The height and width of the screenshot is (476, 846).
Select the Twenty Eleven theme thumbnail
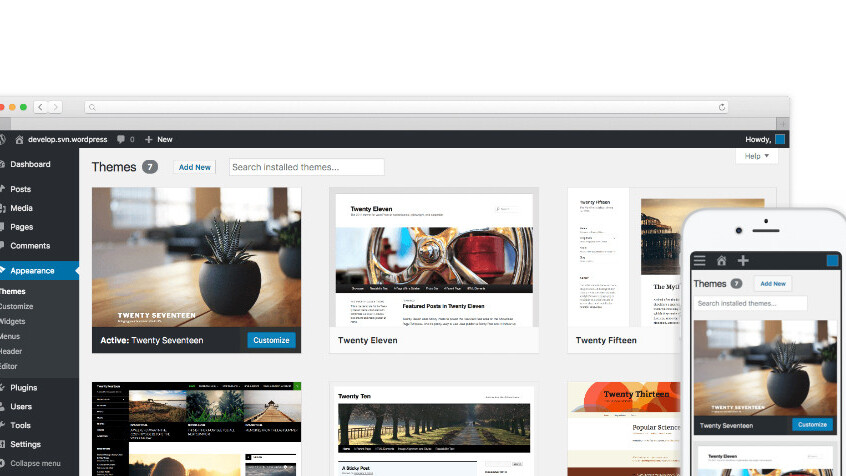434,257
